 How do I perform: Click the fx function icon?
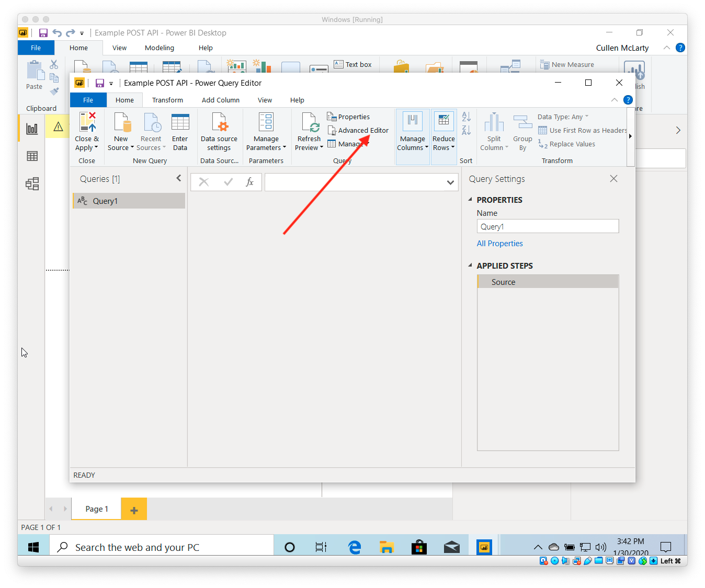[250, 182]
